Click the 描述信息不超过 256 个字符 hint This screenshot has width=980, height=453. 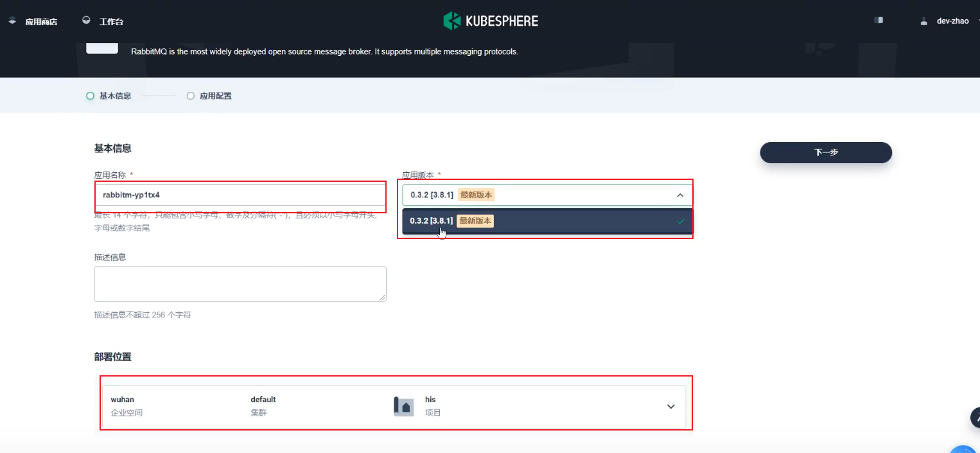click(x=143, y=315)
